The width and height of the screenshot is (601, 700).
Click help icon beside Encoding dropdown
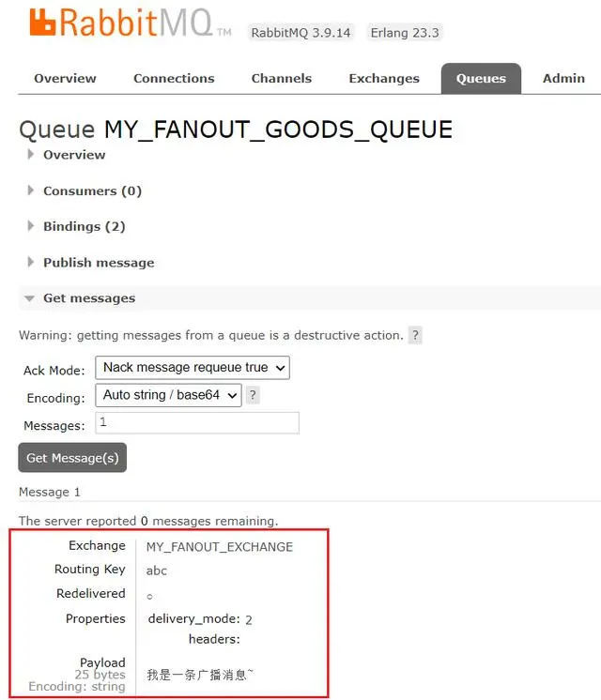tap(253, 395)
